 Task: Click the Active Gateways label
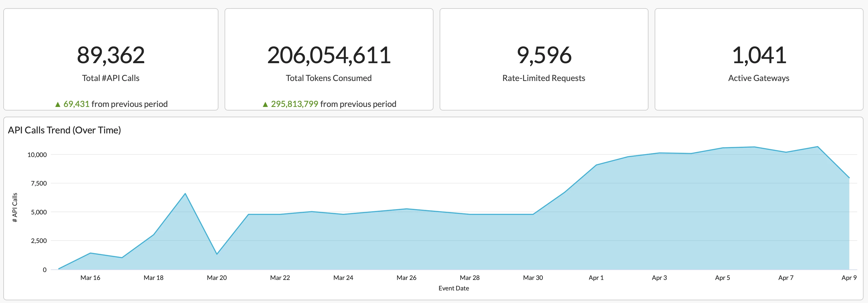click(759, 78)
